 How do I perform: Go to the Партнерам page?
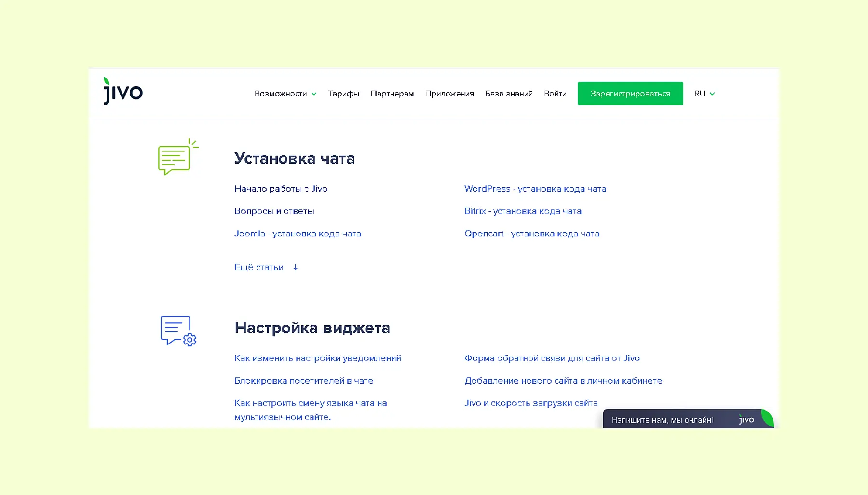pyautogui.click(x=392, y=94)
